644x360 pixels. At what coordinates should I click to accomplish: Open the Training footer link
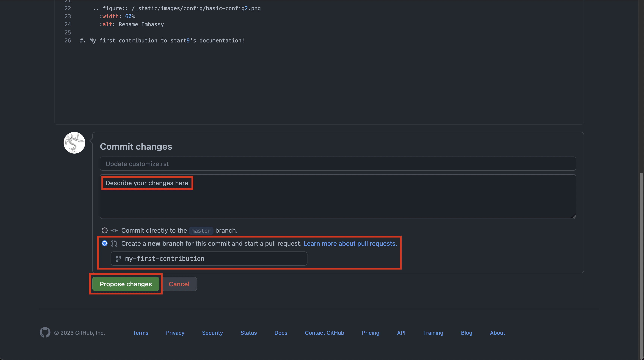[433, 333]
